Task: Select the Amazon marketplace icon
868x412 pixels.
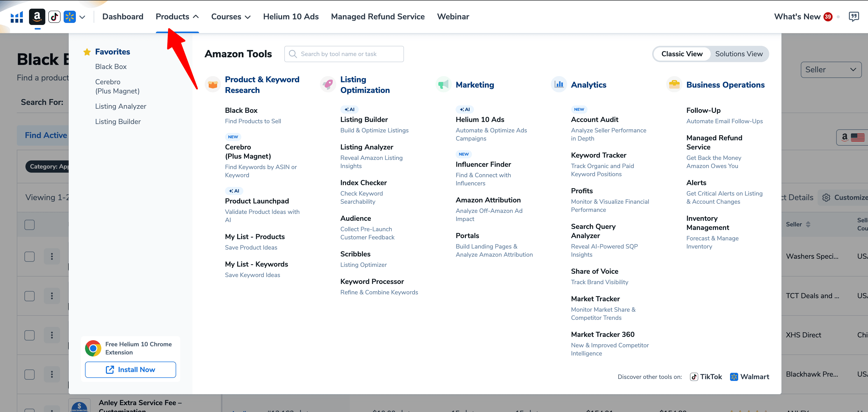Action: [37, 17]
